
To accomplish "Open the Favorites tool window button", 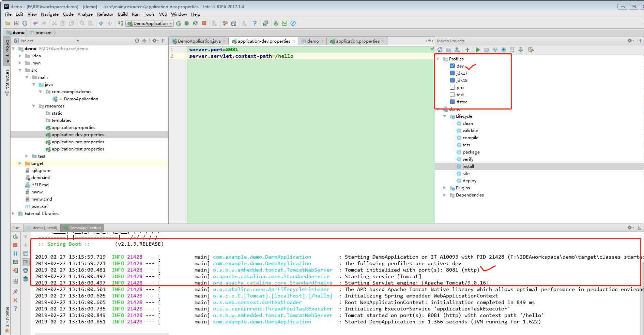I will pyautogui.click(x=7, y=320).
